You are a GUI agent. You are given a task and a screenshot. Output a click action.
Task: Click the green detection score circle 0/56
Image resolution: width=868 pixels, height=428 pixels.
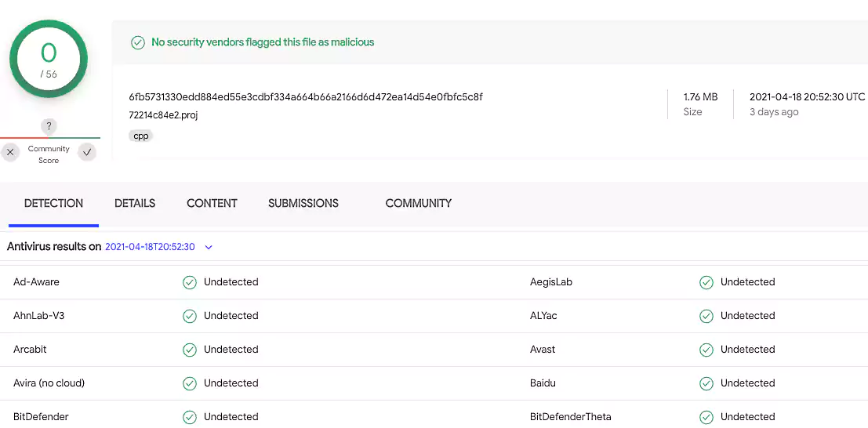[49, 59]
